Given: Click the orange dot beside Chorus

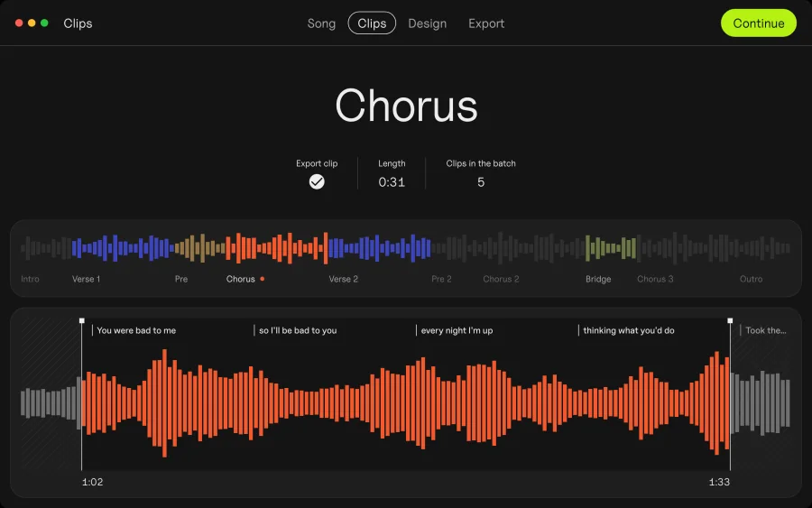Looking at the screenshot, I should 263,279.
